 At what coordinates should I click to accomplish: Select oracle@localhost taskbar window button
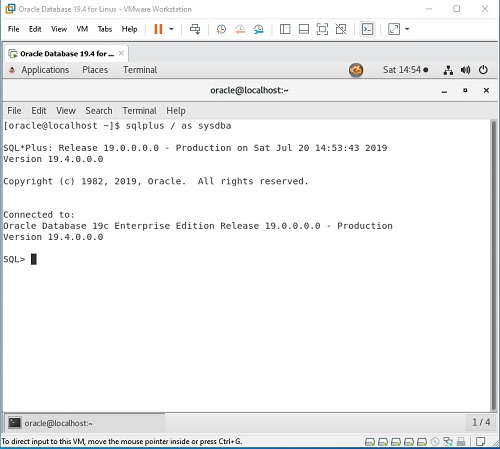(x=85, y=423)
